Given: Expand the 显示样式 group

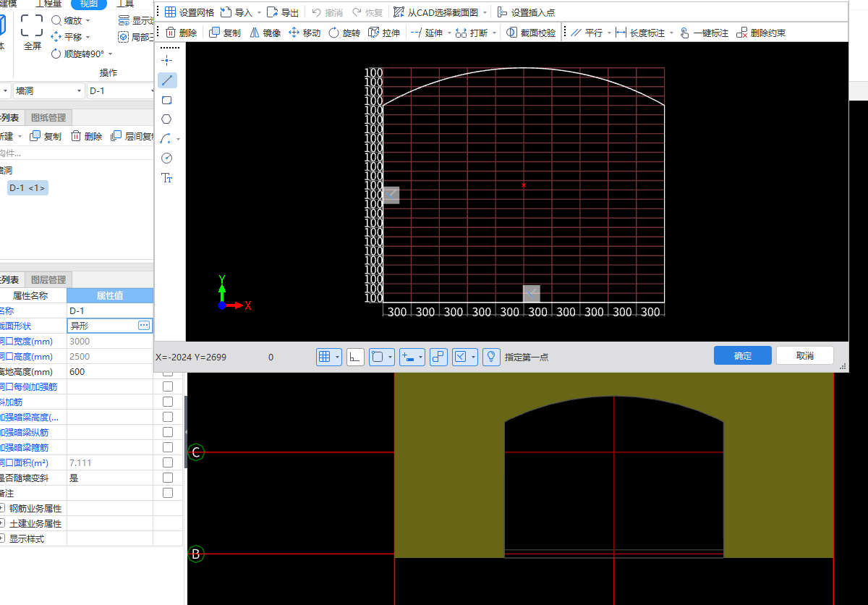Looking at the screenshot, I should [x=2, y=538].
